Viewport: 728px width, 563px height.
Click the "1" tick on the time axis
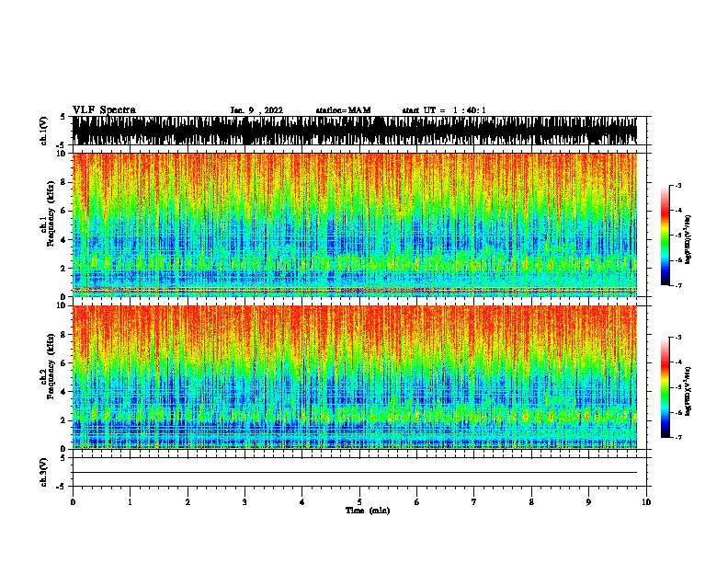[x=130, y=502]
